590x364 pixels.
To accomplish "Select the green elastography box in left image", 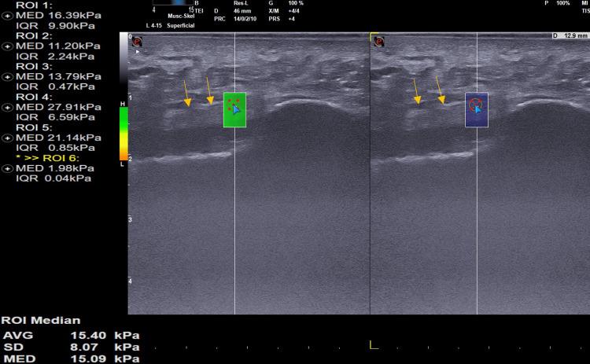I will (234, 110).
